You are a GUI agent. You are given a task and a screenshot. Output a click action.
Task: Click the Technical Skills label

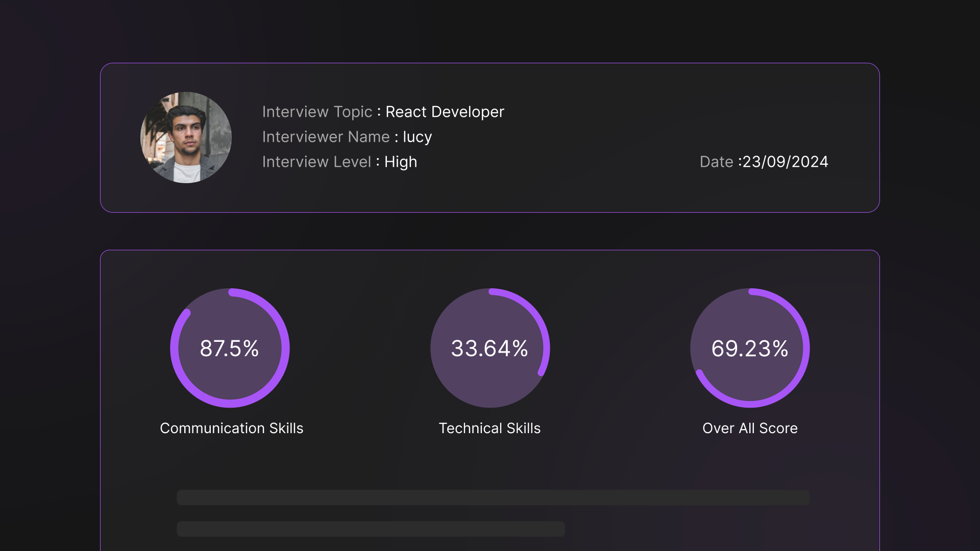[489, 429]
